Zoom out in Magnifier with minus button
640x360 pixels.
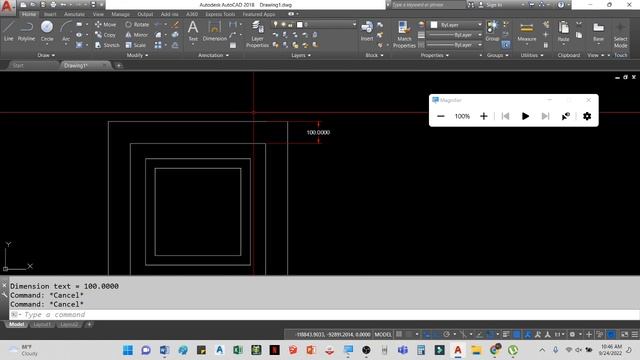[441, 116]
